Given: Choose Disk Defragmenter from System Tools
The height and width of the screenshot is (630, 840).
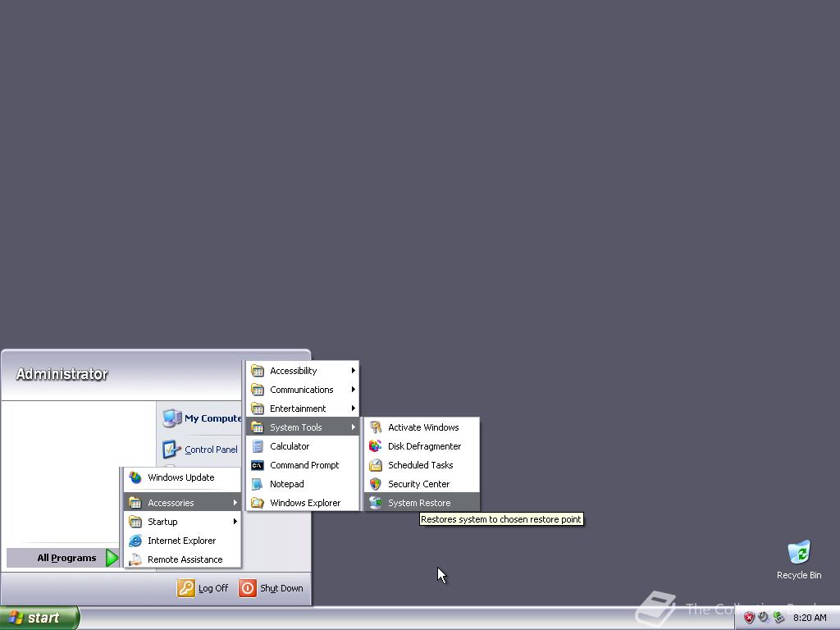Looking at the screenshot, I should 422,445.
